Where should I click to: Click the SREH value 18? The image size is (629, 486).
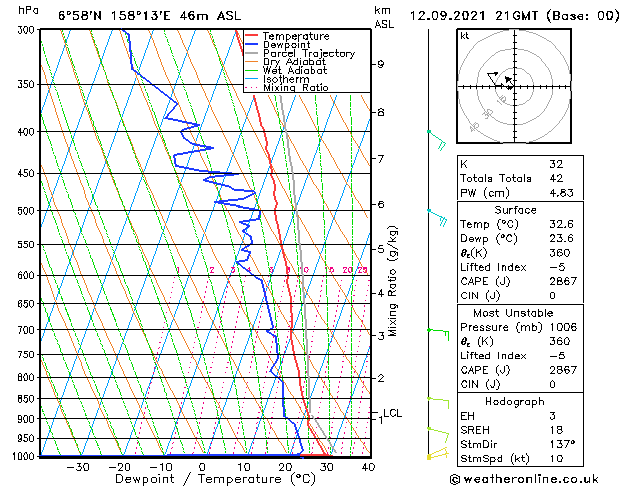(x=556, y=430)
